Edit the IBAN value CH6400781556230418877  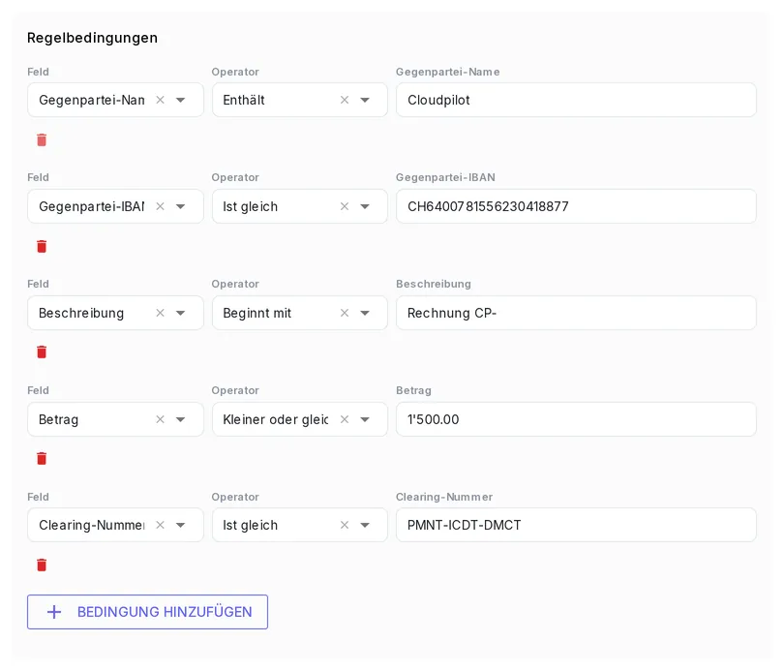pos(576,206)
